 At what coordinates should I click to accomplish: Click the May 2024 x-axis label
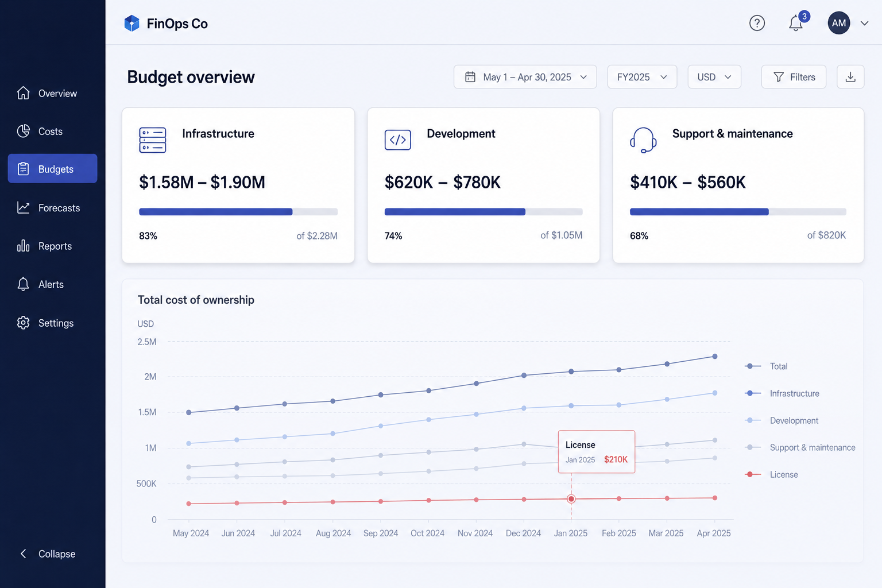(x=191, y=533)
